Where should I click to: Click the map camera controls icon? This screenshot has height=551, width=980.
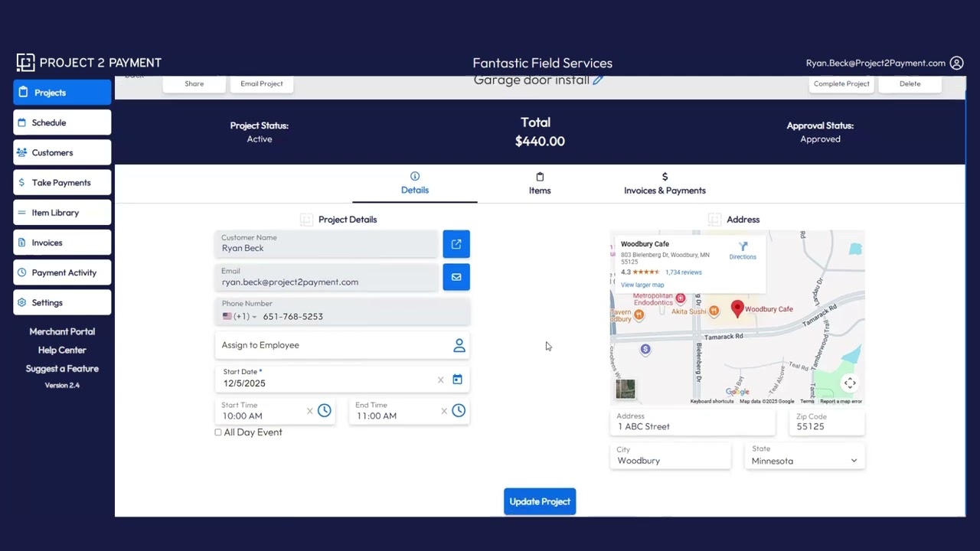click(x=850, y=383)
